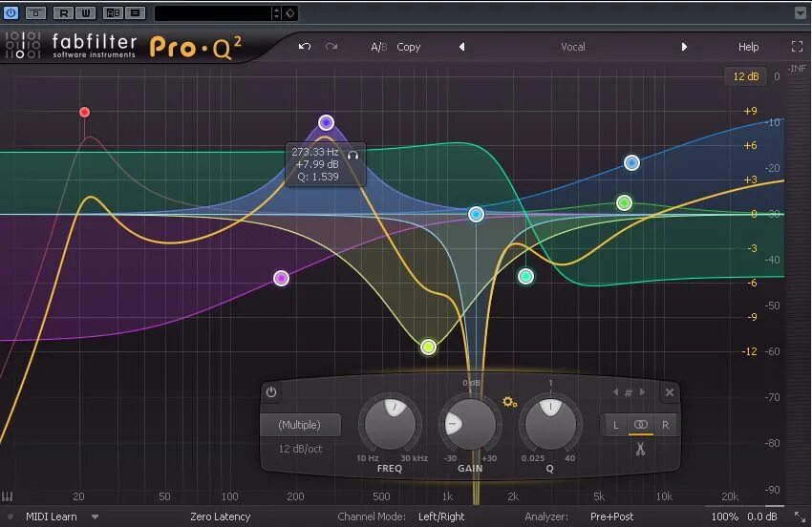This screenshot has width=812, height=527.
Task: Open the MIDI Learn dropdown arrow
Action: pyautogui.click(x=95, y=516)
